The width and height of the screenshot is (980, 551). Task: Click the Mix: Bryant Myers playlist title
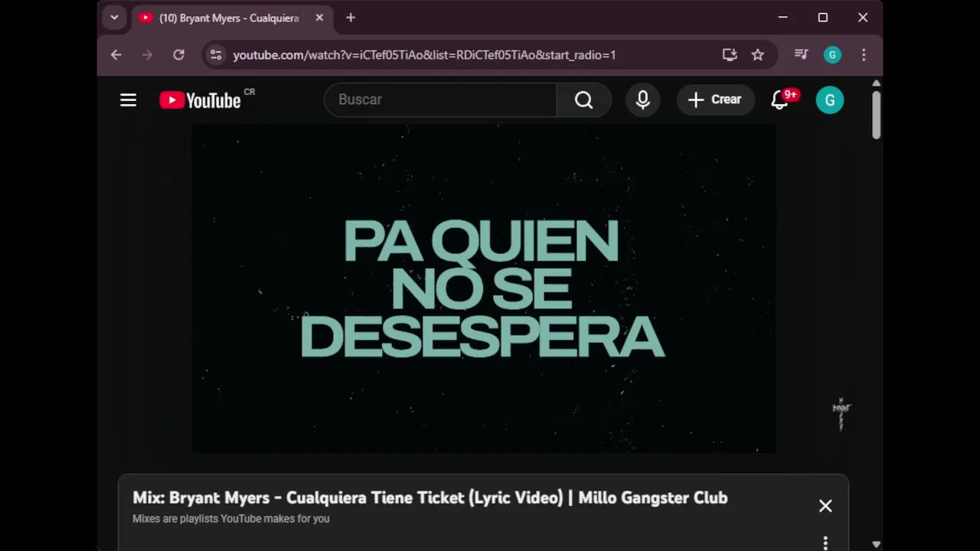tap(430, 497)
